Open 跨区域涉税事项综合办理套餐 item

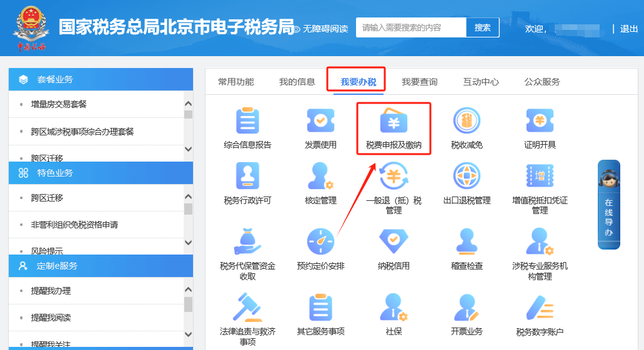pos(82,132)
